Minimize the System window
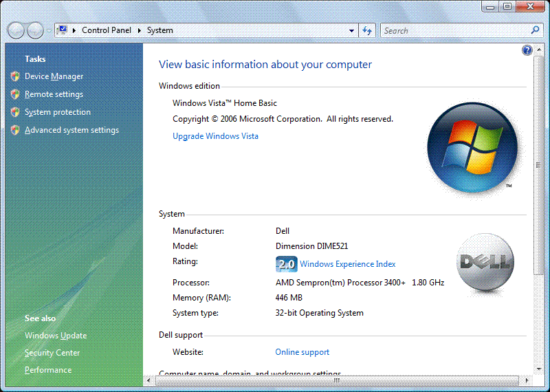This screenshot has width=550, height=392. (x=490, y=6)
